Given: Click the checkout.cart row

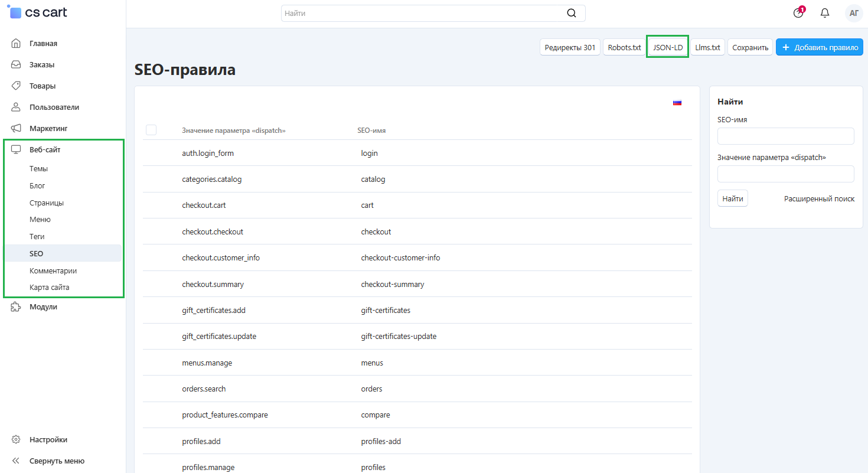Looking at the screenshot, I should coord(419,205).
